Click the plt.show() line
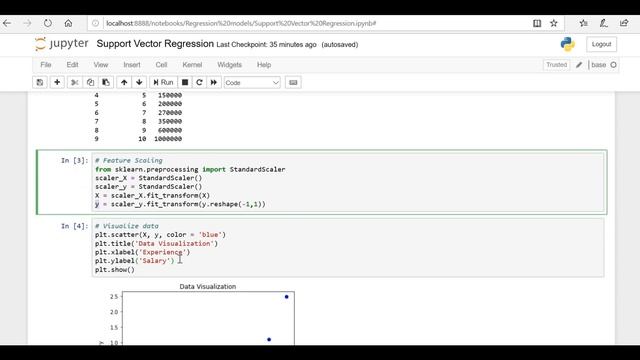Screen dimensions: 640x360 click(115, 270)
